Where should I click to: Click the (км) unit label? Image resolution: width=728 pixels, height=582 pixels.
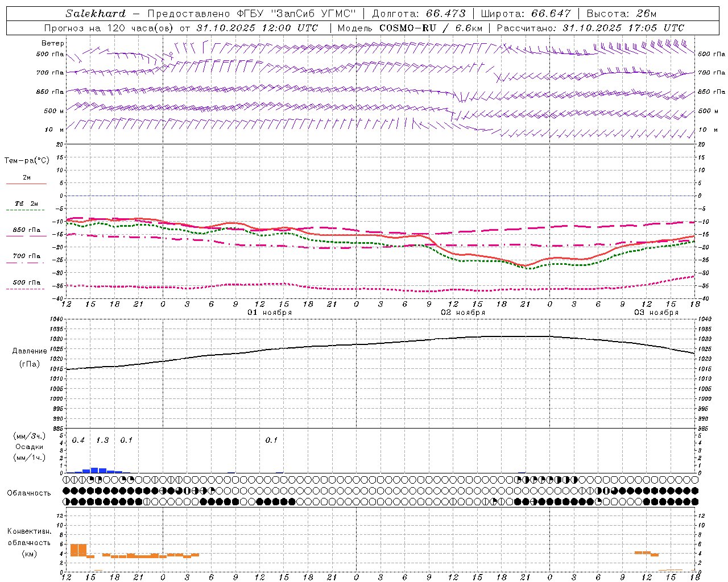[30, 554]
